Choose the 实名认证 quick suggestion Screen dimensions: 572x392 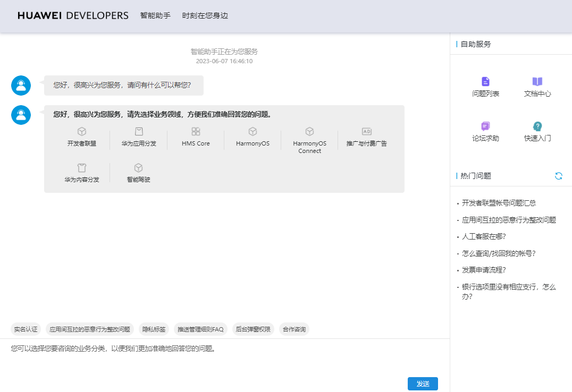pyautogui.click(x=26, y=329)
